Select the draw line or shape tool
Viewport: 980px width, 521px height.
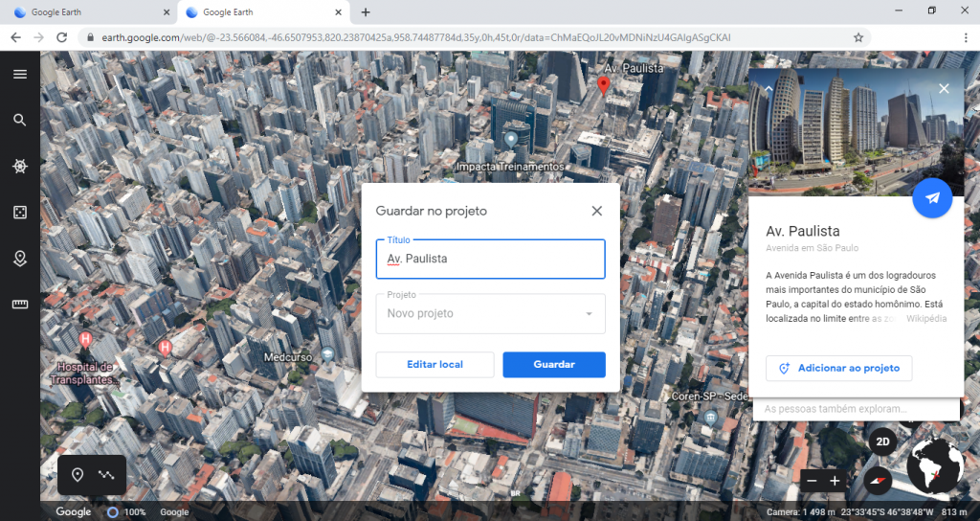click(x=106, y=475)
